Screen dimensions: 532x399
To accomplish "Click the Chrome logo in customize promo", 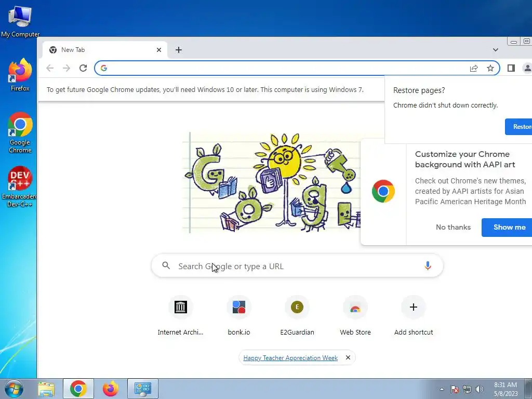I will tap(383, 191).
